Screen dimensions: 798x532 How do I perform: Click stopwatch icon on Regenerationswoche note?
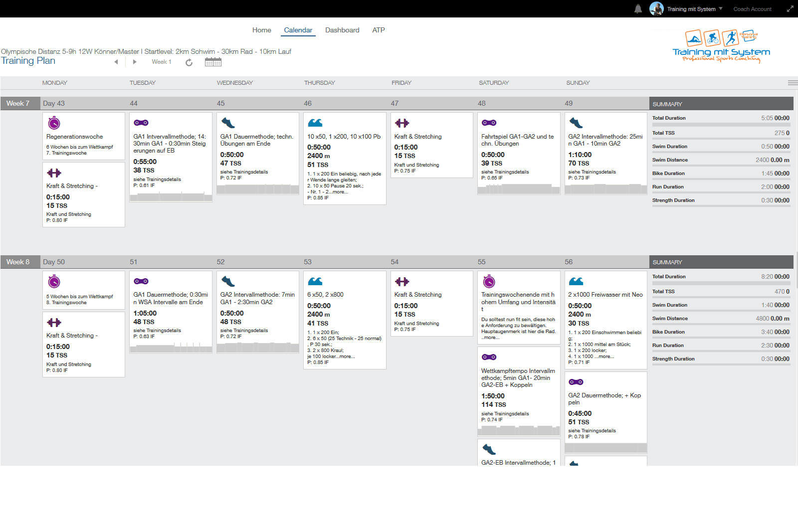[54, 123]
